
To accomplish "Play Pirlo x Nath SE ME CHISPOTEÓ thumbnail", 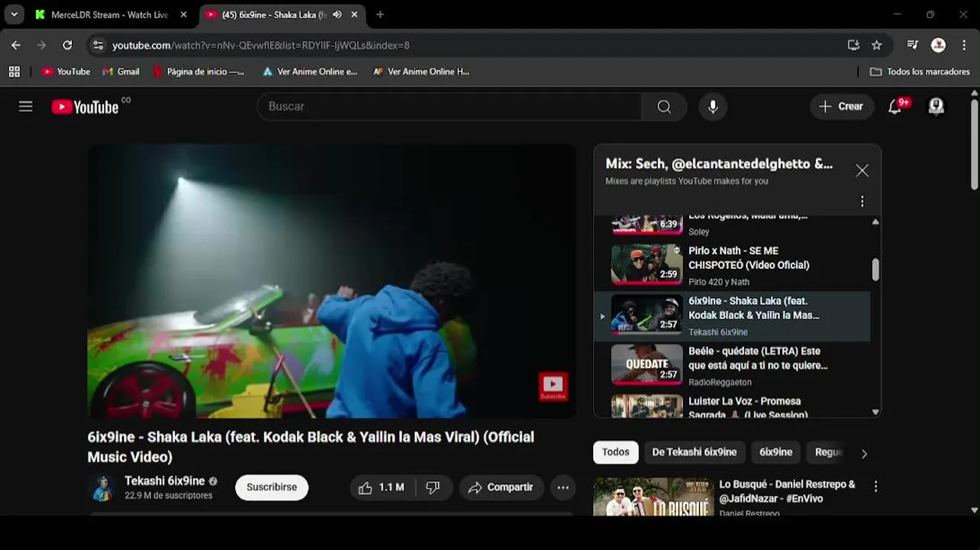I will 646,264.
